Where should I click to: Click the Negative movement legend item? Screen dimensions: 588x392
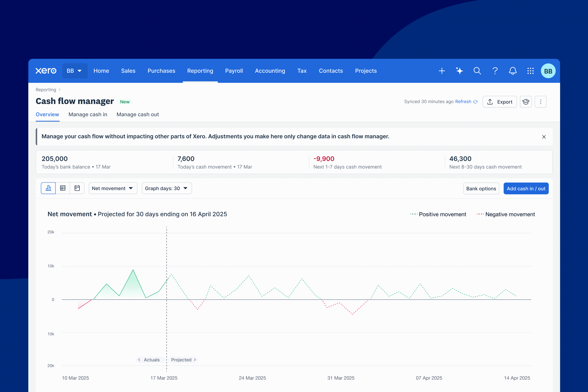[506, 214]
